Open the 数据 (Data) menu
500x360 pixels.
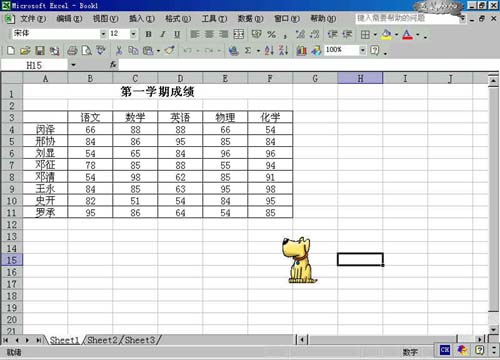250,19
